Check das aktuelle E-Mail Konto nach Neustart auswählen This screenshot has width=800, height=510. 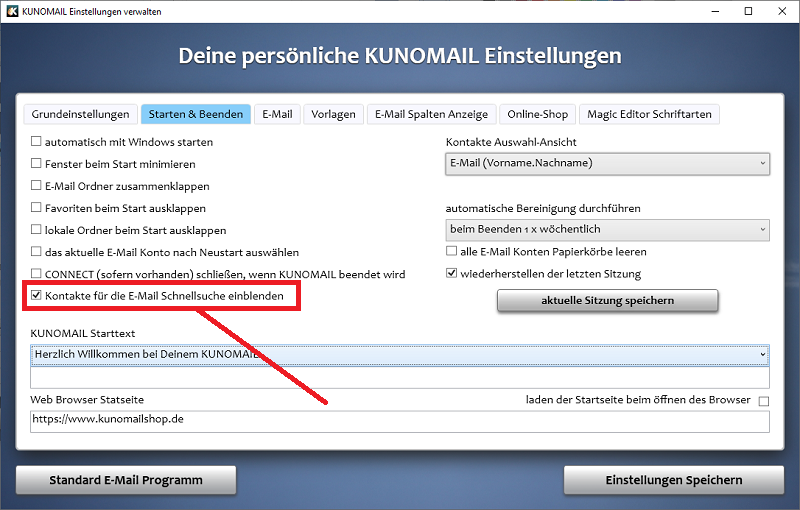pyautogui.click(x=36, y=251)
